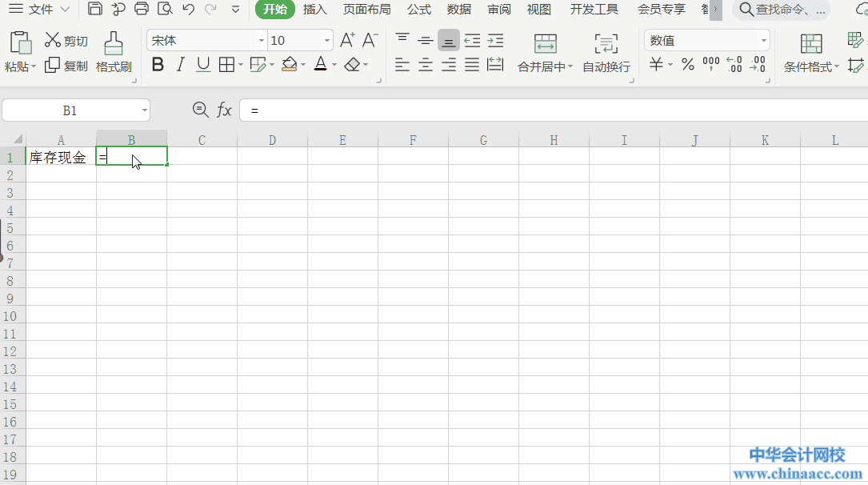Switch to the 页面布局 tab

coord(367,10)
